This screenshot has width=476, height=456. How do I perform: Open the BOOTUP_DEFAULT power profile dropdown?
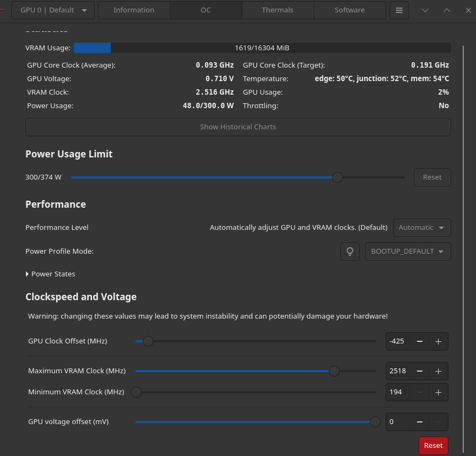pos(408,252)
